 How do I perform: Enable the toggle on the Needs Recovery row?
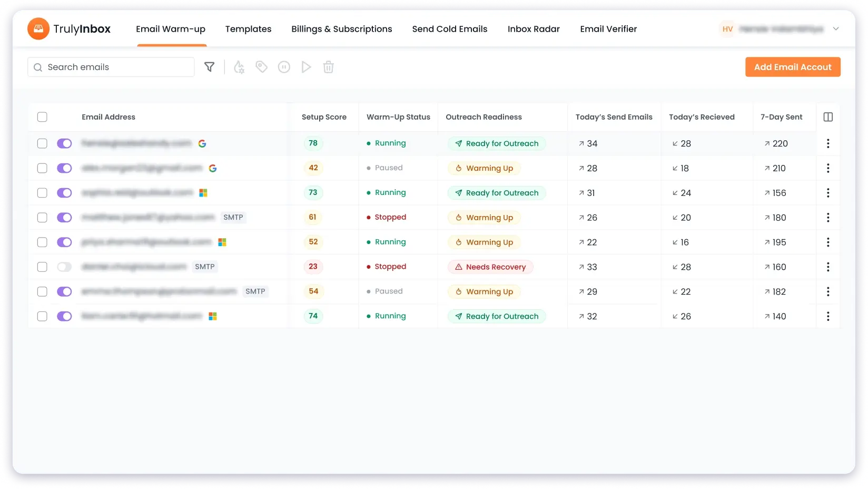(x=64, y=267)
